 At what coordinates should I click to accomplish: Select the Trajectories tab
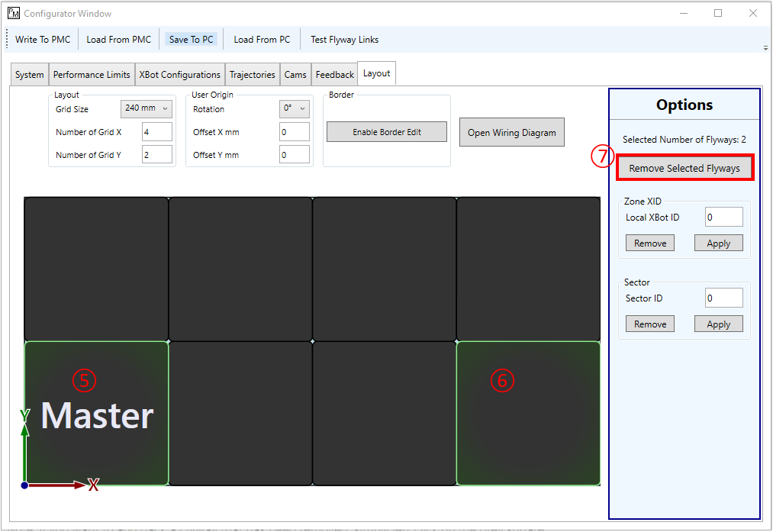252,75
